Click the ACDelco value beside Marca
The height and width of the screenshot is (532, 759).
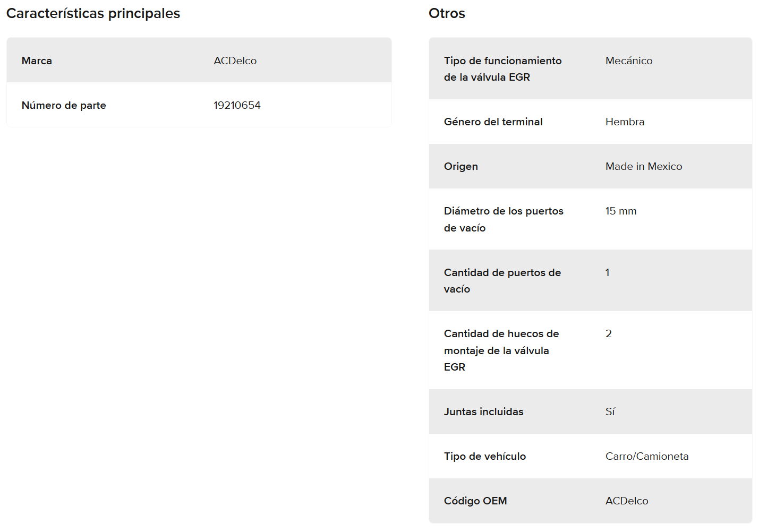[235, 61]
